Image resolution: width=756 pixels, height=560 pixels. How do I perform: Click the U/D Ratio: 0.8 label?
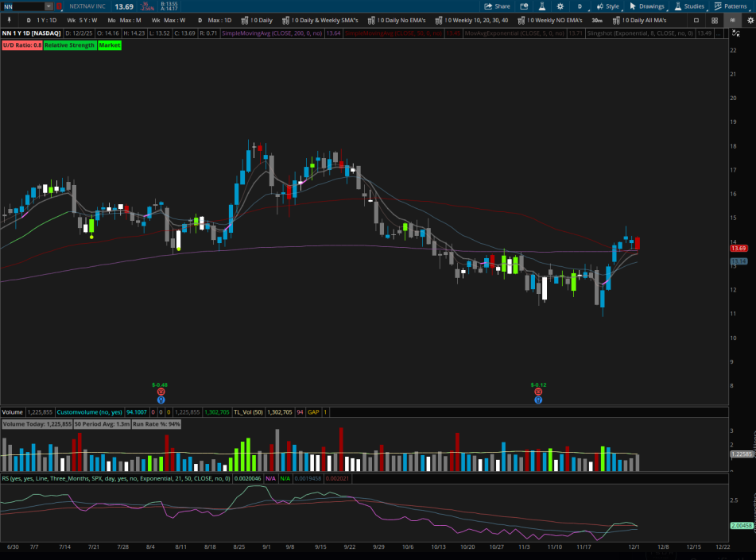(x=22, y=44)
